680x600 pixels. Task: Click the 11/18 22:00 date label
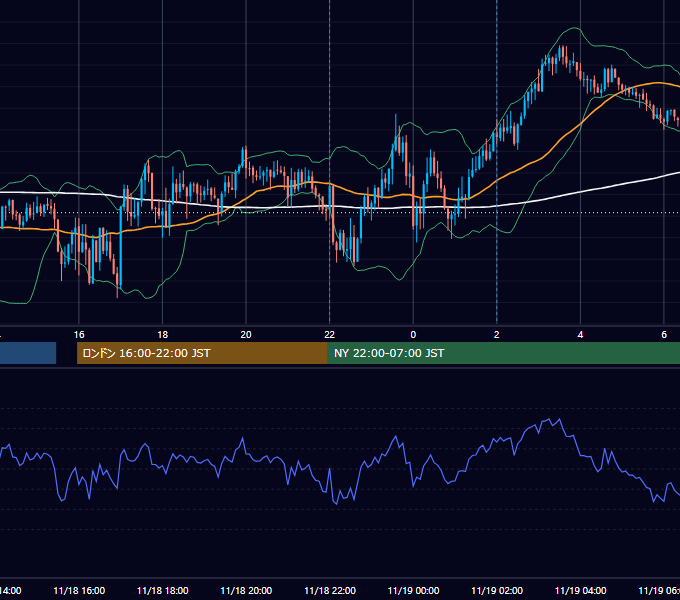click(x=330, y=591)
